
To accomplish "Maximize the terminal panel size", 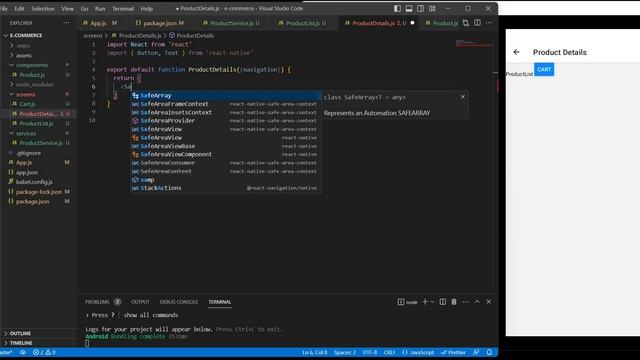I will [477, 302].
